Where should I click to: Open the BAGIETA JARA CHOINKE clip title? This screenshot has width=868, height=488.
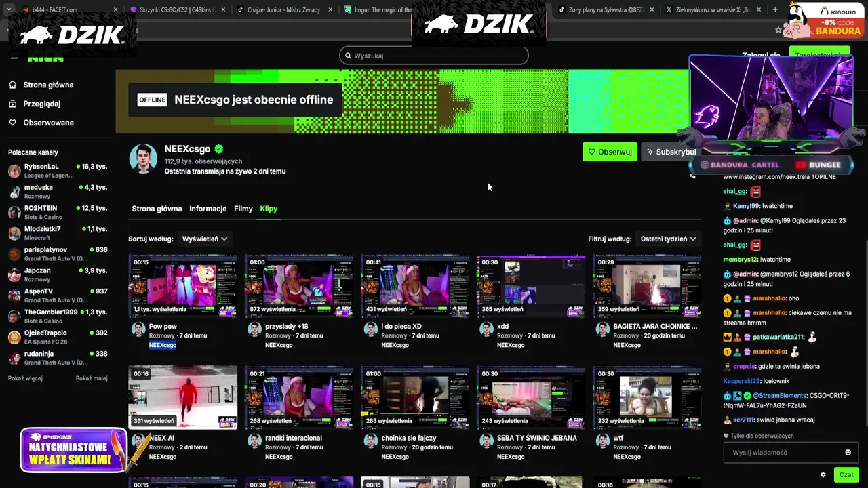tap(655, 326)
